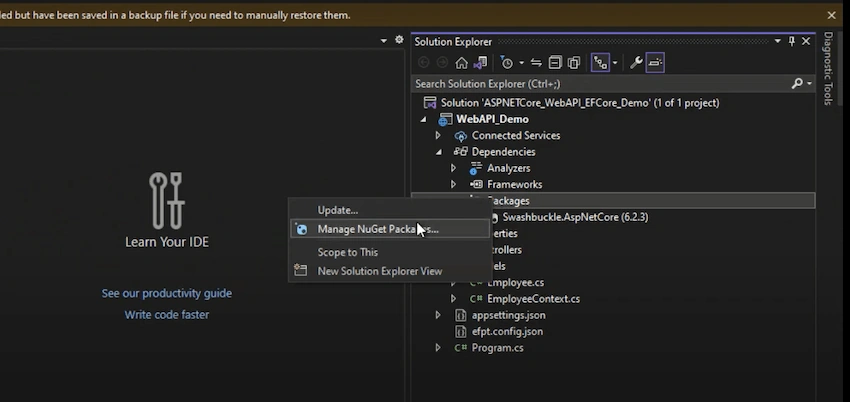The width and height of the screenshot is (850, 402).
Task: Click the JSON icon beside appsettings.json
Action: [x=461, y=315]
